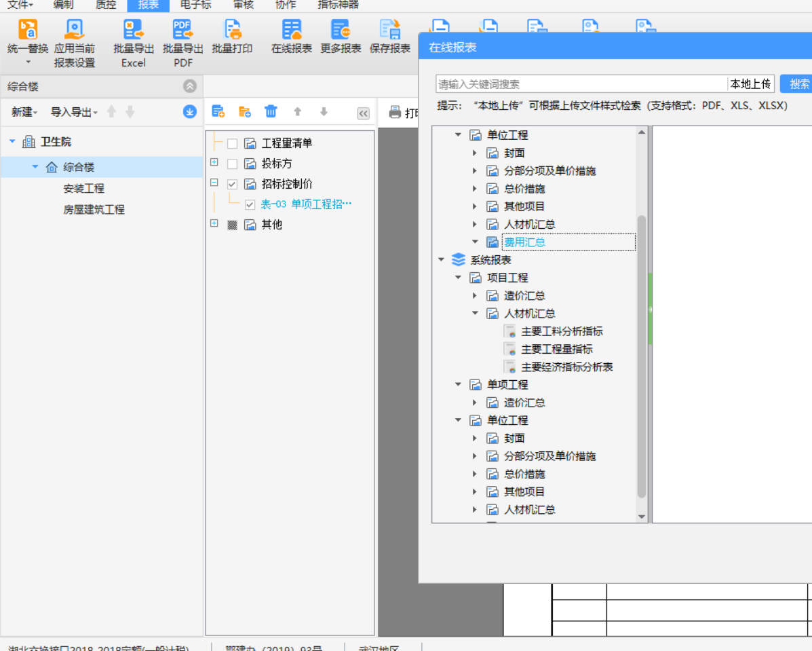Click the move down arrow in report list toolbar

pos(324,111)
